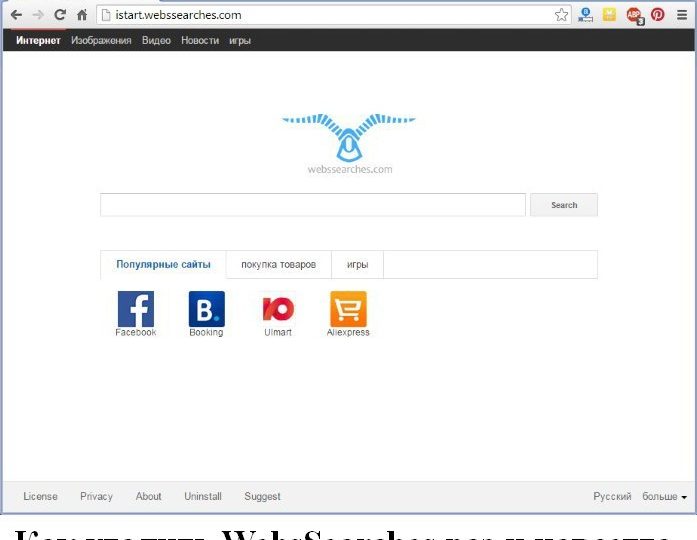The height and width of the screenshot is (540, 697).
Task: Switch to the покупка товаров tab
Action: click(278, 264)
